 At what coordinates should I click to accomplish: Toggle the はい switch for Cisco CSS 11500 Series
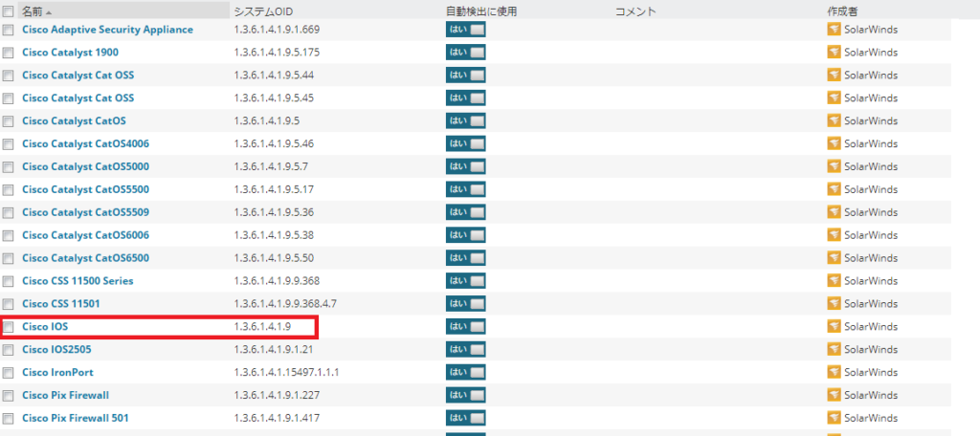(x=466, y=280)
